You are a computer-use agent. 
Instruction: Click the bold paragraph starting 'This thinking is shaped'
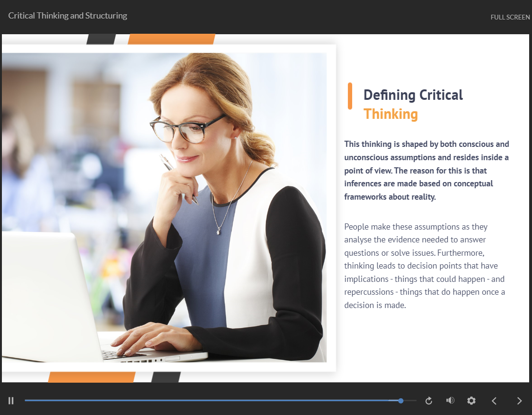427,170
